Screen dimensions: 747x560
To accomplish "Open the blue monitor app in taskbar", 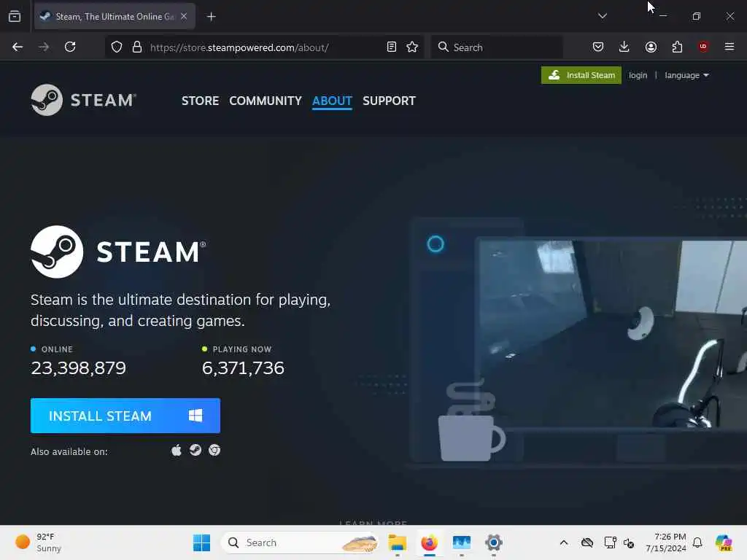I will 462,542.
